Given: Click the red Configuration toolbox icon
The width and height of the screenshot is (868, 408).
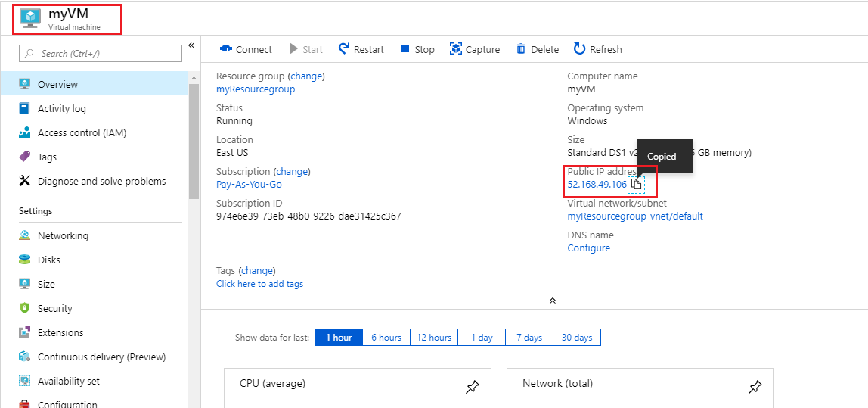Looking at the screenshot, I should pyautogui.click(x=24, y=404).
